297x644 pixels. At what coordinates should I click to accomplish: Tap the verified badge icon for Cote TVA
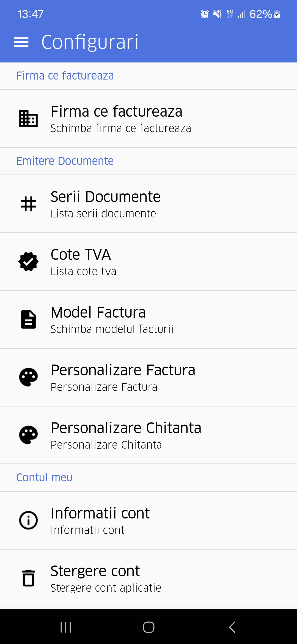28,262
